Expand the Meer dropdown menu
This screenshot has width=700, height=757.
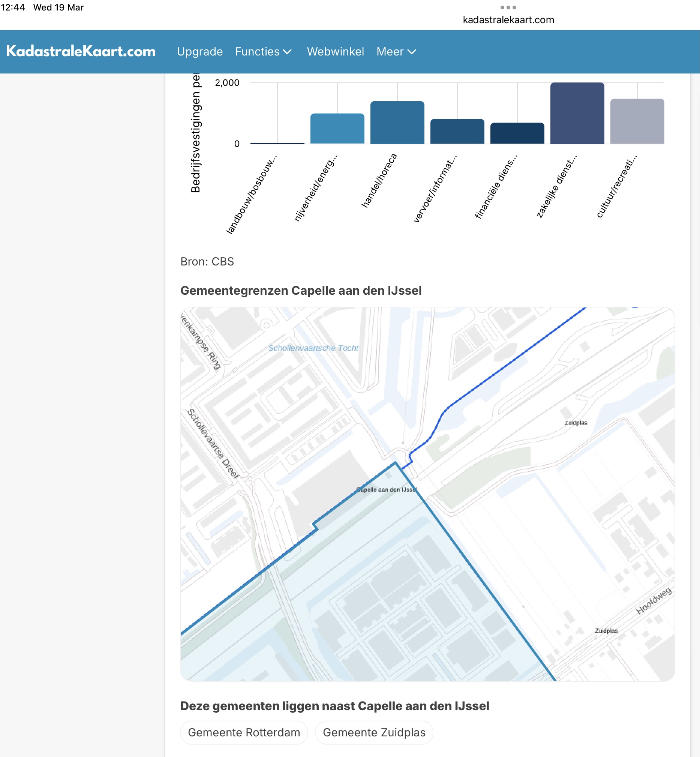pos(396,51)
